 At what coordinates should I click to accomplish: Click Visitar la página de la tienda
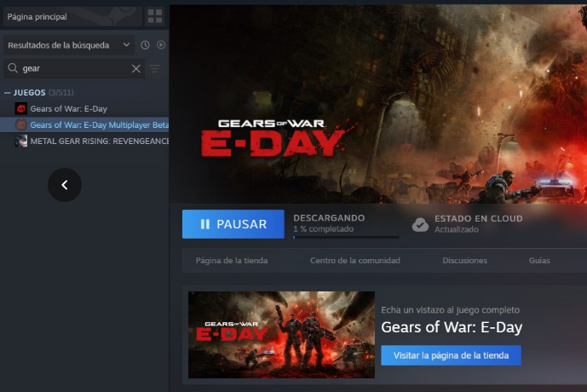coord(451,355)
